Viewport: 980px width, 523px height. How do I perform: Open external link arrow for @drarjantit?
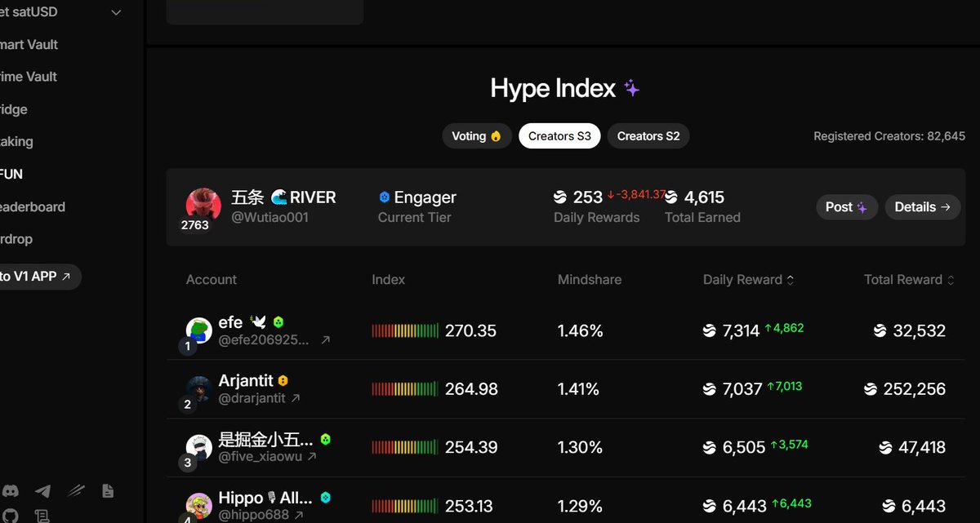pos(296,398)
